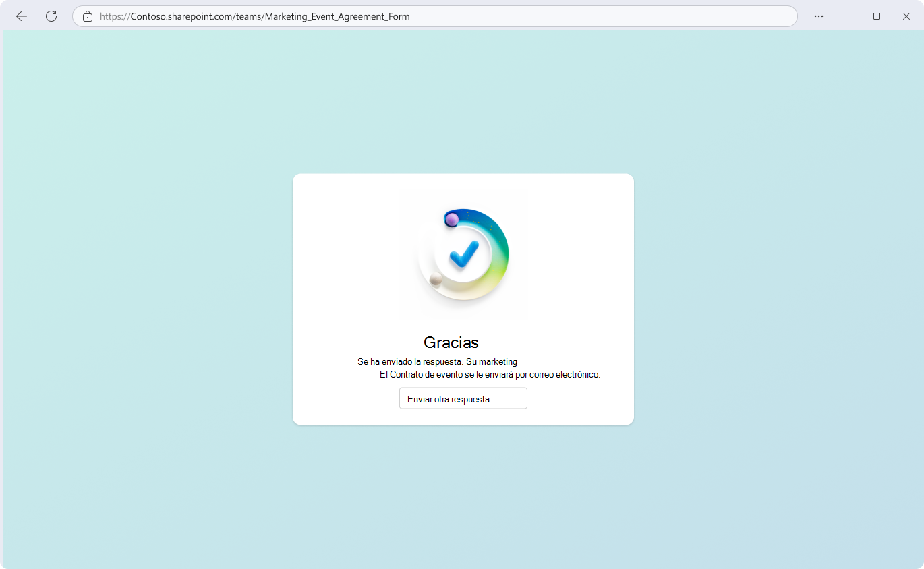Reload the page with the refresh icon
Viewport: 924px width, 569px height.
tap(51, 16)
